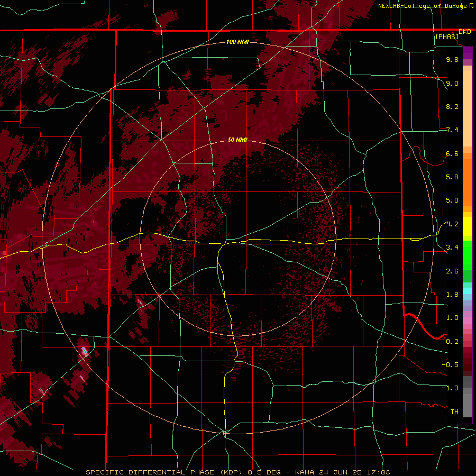This screenshot has width=476, height=476.
Task: Click the 5.0 legend value
Action: click(x=452, y=200)
